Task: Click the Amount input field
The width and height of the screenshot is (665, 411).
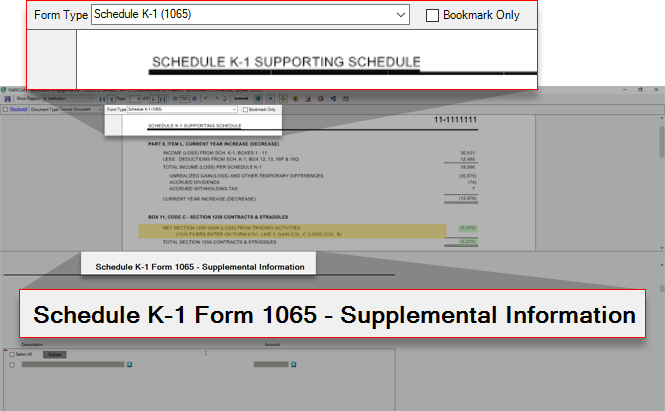Action: tap(271, 364)
